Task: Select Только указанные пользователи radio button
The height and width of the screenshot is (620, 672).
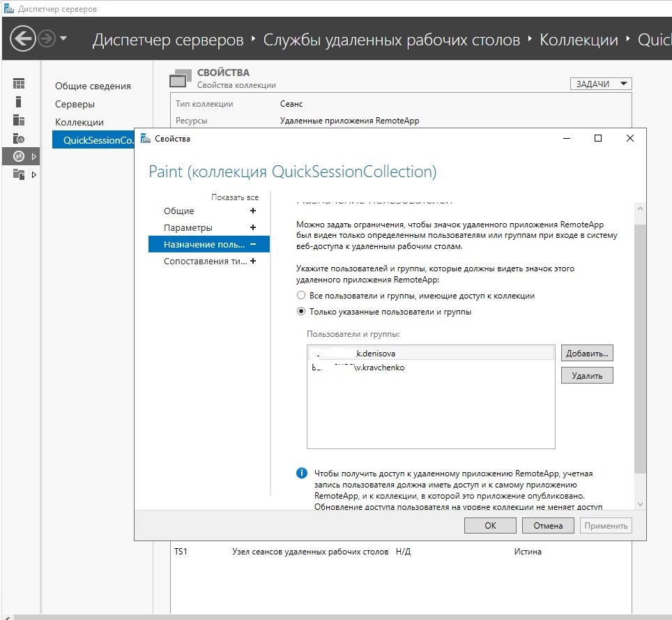Action: (x=301, y=311)
